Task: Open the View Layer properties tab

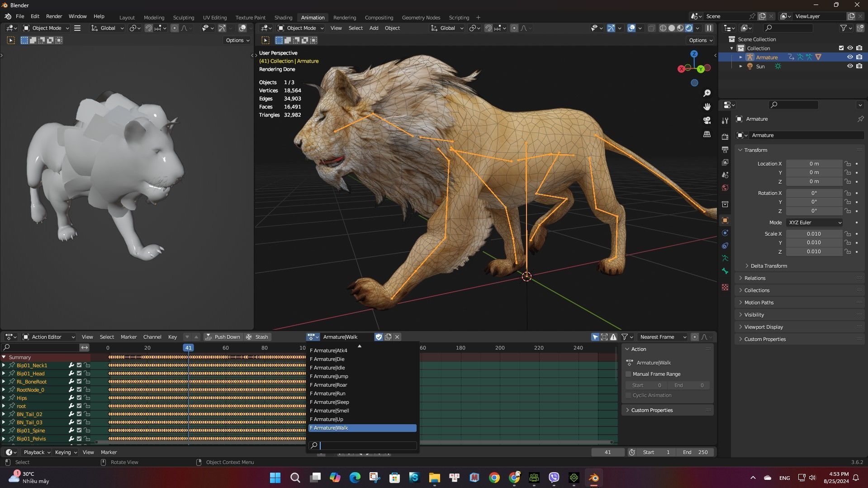Action: tap(725, 162)
